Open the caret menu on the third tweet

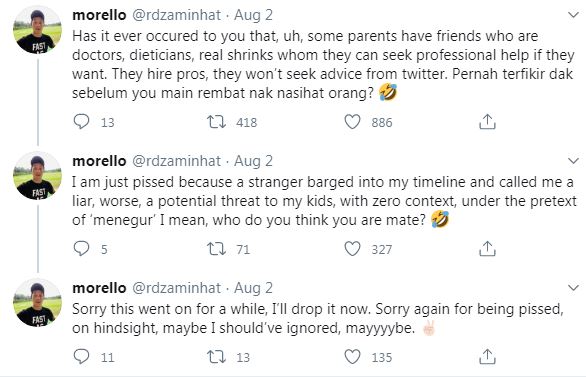pyautogui.click(x=573, y=288)
